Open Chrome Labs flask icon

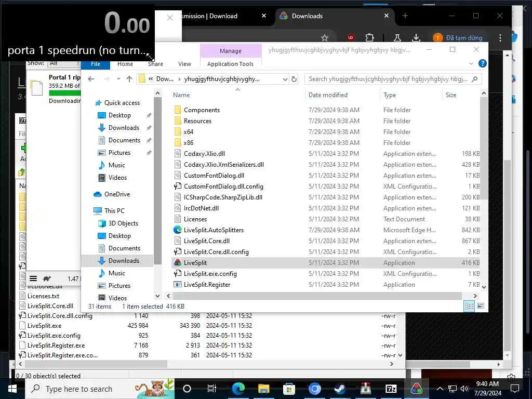pos(397,37)
